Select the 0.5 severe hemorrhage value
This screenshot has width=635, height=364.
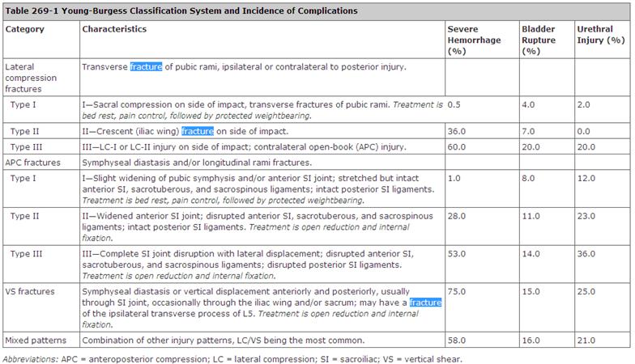click(454, 104)
